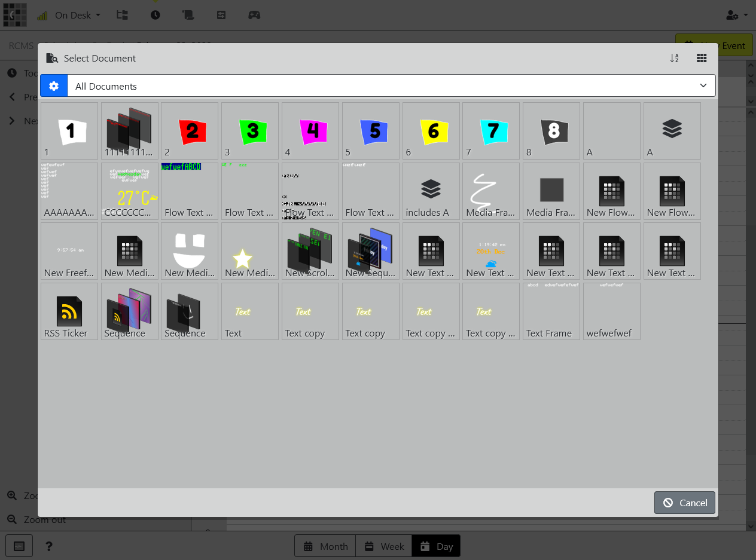Click the screen preview icon at bottom left
756x560 pixels.
(x=19, y=546)
